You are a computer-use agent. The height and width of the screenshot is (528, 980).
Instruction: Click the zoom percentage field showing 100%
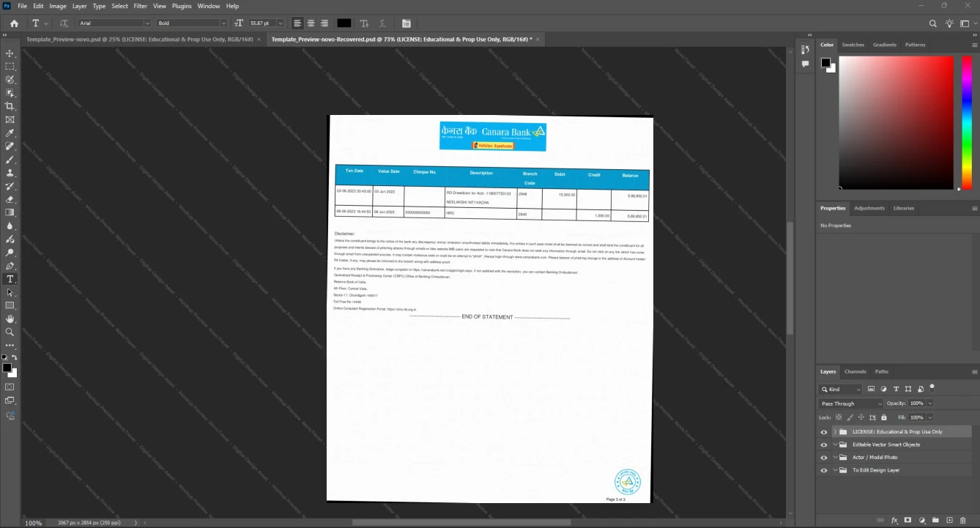(x=34, y=523)
